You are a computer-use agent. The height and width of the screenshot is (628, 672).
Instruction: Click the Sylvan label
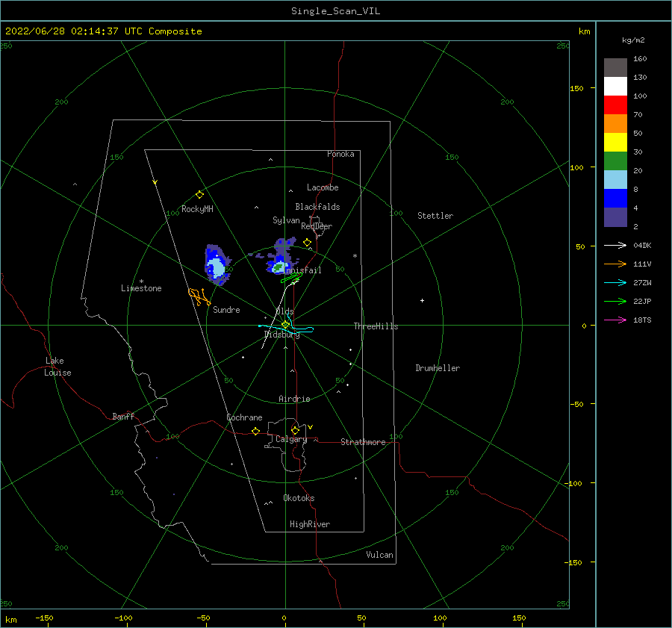[x=286, y=220]
